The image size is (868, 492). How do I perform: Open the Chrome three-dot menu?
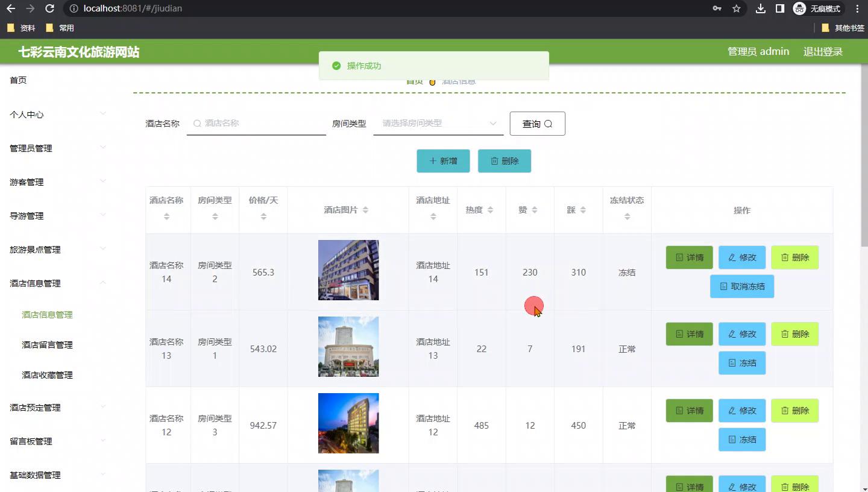(857, 8)
